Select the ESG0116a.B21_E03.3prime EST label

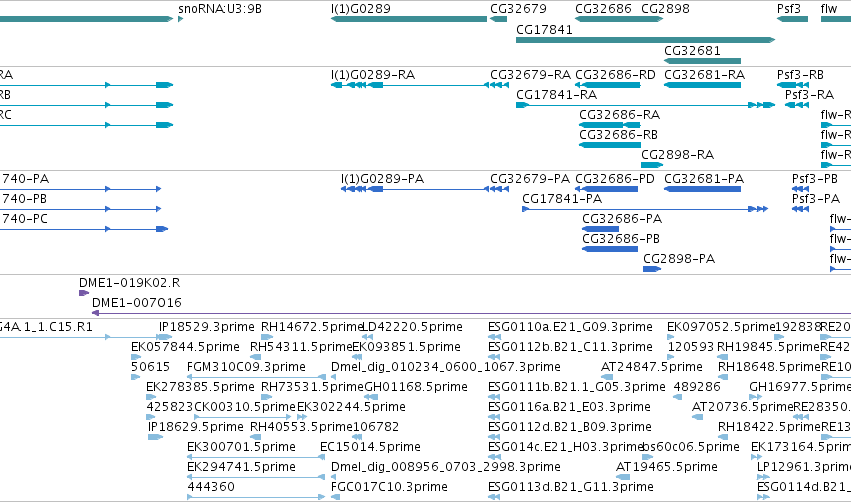click(x=569, y=407)
